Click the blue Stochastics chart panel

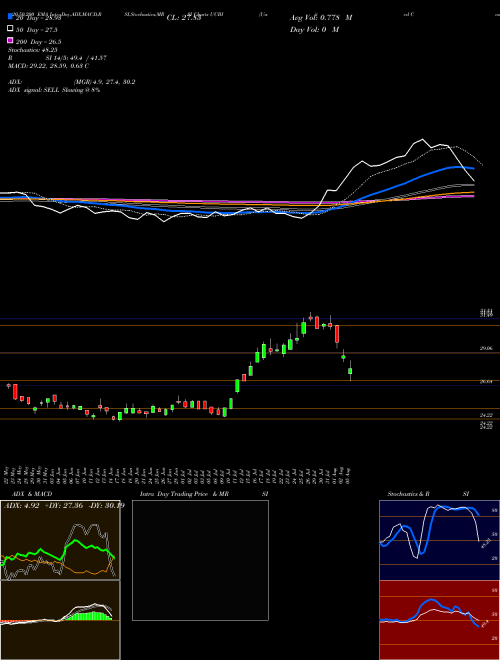(439, 540)
